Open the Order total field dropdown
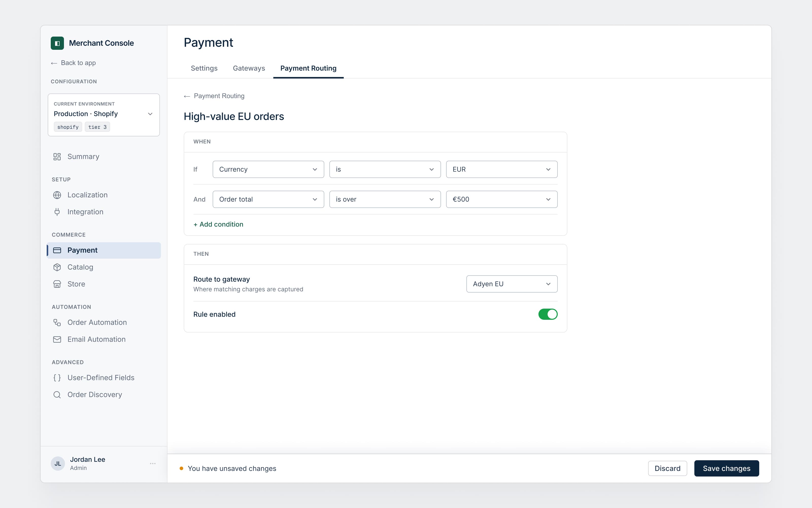The height and width of the screenshot is (508, 812). 268,199
